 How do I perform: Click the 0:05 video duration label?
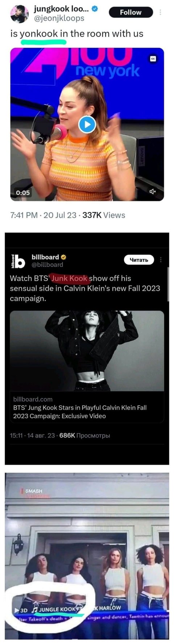[23, 193]
